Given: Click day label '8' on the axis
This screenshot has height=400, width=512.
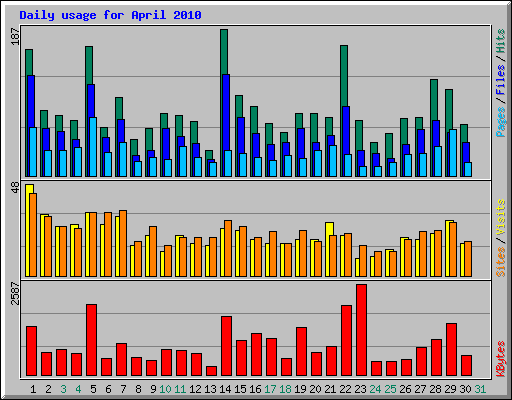Looking at the screenshot, I should coord(138,389).
